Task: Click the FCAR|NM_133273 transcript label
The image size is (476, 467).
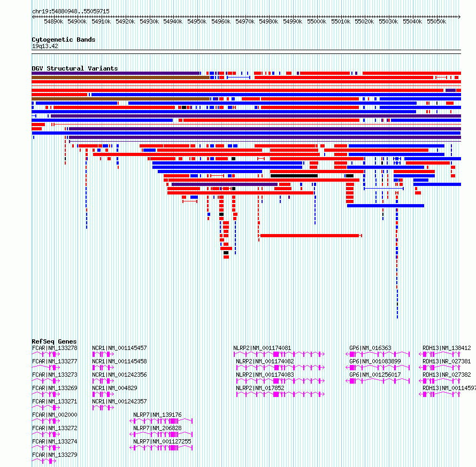Action: pyautogui.click(x=55, y=375)
